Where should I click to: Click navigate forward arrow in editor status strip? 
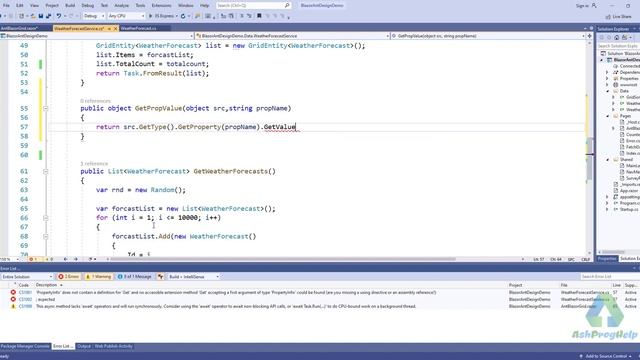coord(76,259)
